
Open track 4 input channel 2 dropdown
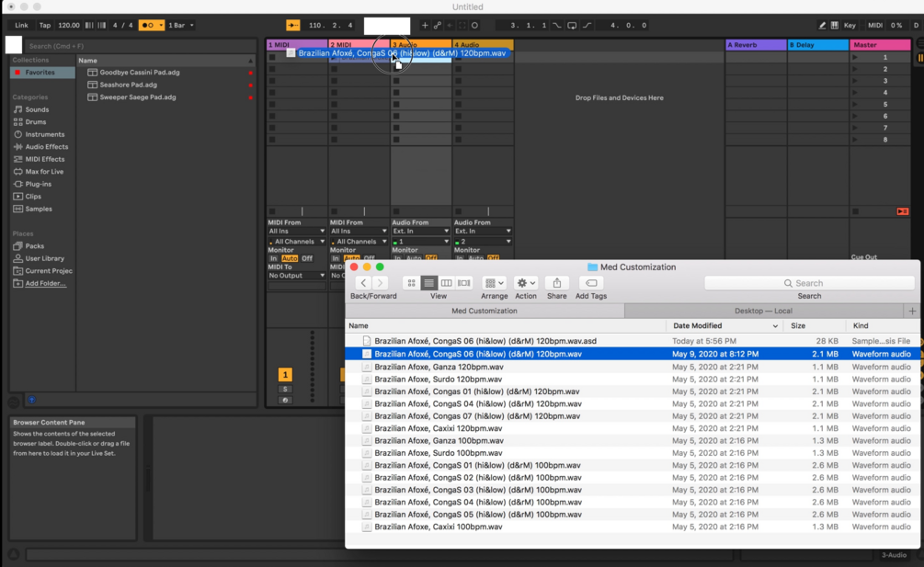[x=483, y=242]
